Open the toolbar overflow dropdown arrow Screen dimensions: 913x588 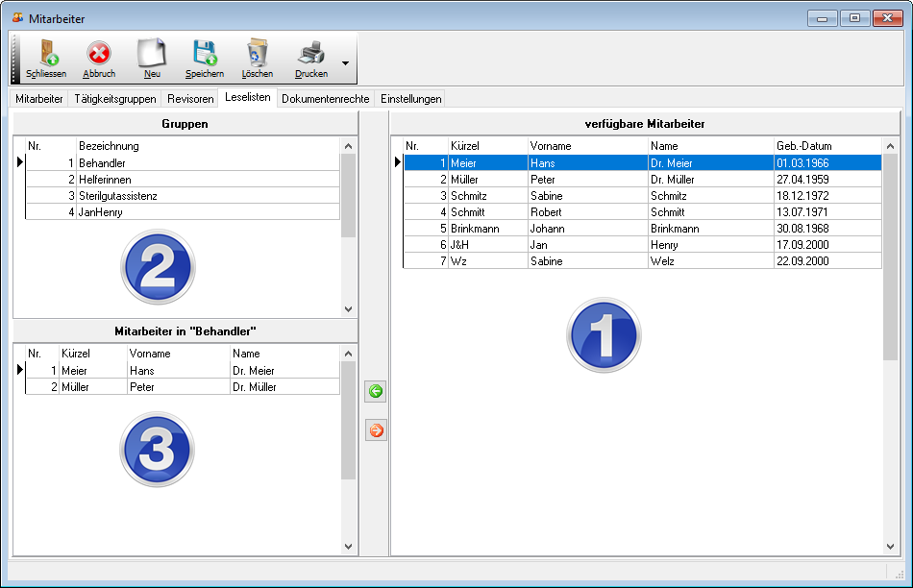point(345,64)
